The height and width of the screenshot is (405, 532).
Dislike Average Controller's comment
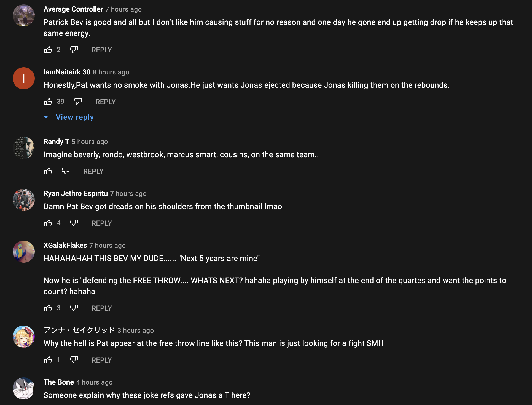coord(74,50)
